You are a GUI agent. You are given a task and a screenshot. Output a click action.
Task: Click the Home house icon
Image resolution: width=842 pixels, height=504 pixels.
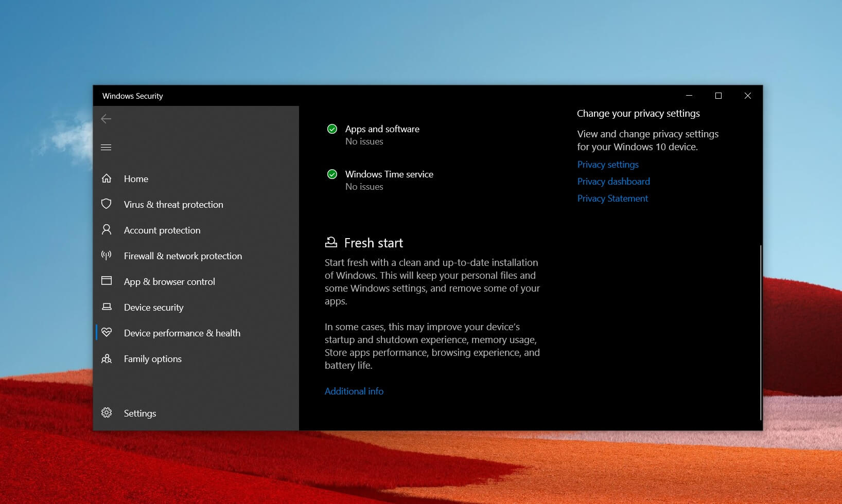click(107, 178)
